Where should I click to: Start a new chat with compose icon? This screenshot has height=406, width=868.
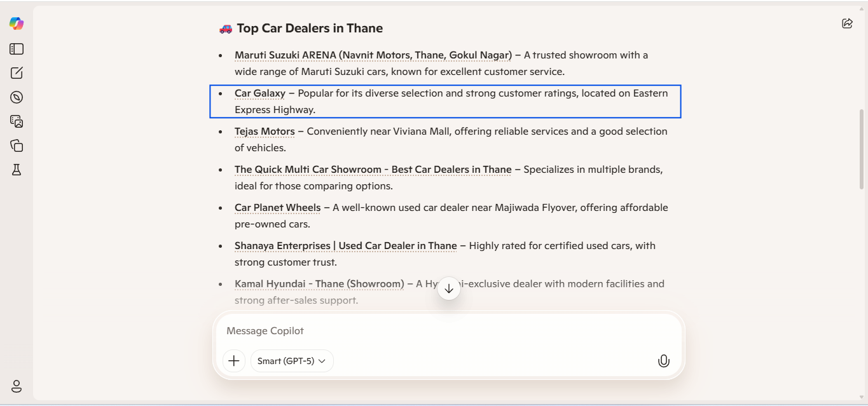[x=16, y=73]
